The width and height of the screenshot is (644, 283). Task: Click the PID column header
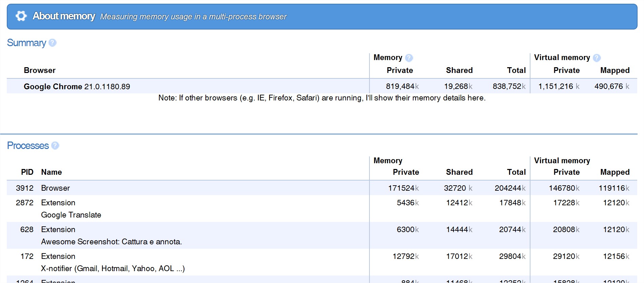27,172
